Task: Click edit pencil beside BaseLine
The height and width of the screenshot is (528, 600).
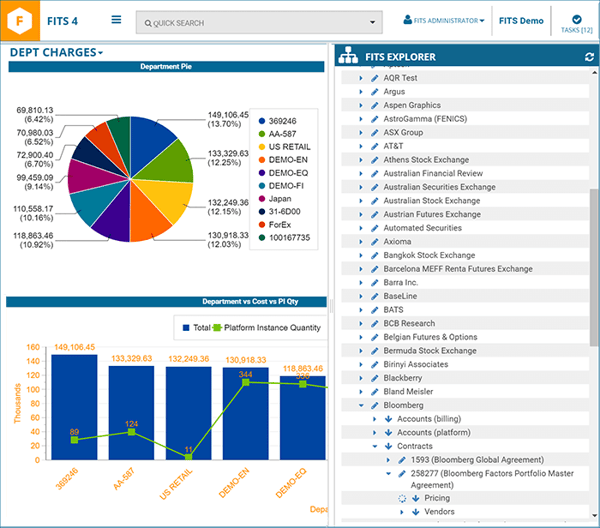Action: [375, 296]
